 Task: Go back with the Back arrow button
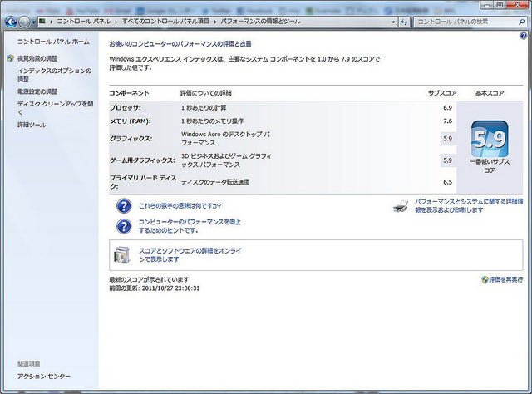[x=11, y=22]
